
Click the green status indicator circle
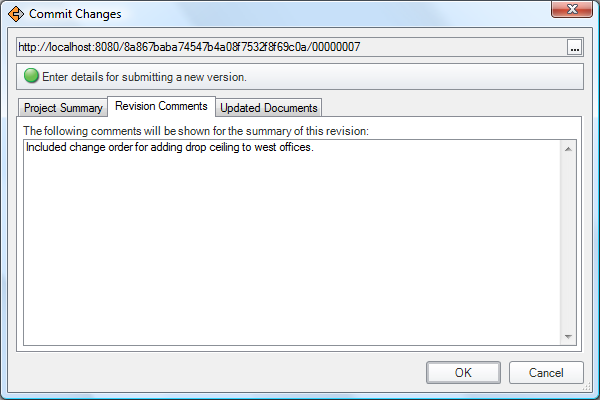pos(31,76)
